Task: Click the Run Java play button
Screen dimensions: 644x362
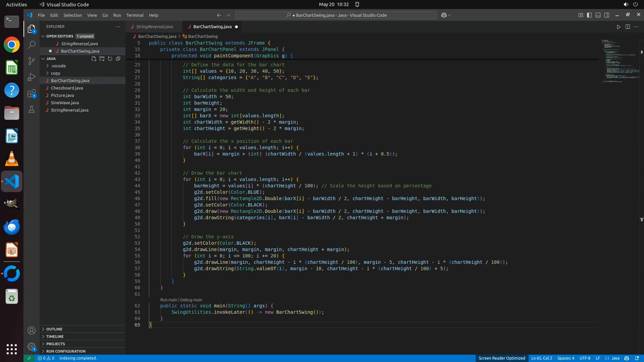Action: (619, 27)
